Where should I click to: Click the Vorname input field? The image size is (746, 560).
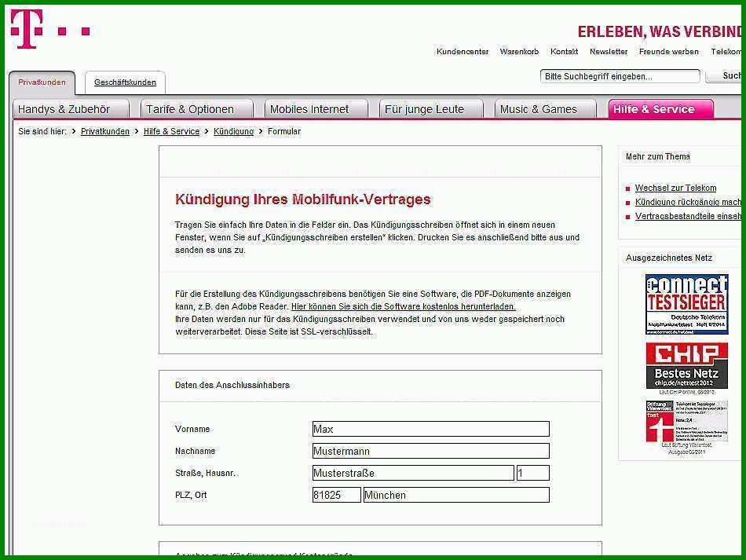[430, 429]
